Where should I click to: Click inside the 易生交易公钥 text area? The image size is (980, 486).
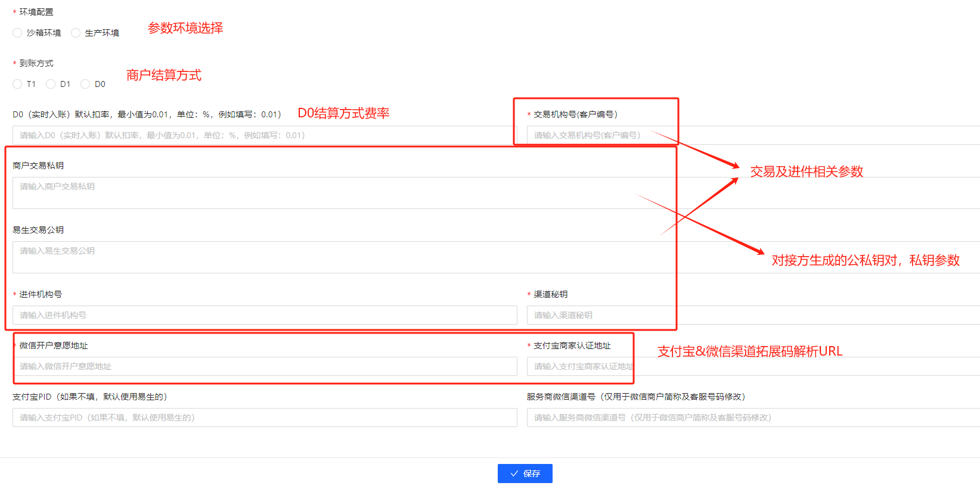(x=340, y=257)
